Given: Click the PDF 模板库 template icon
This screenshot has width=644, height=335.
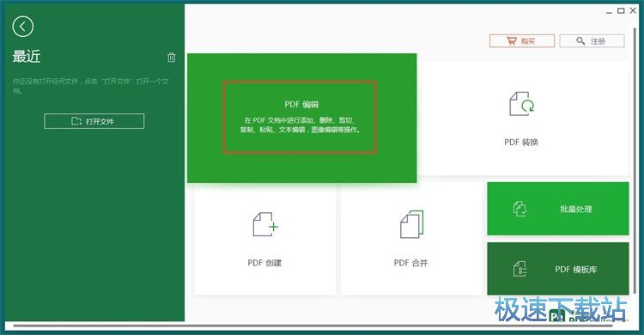Looking at the screenshot, I should pos(520,269).
